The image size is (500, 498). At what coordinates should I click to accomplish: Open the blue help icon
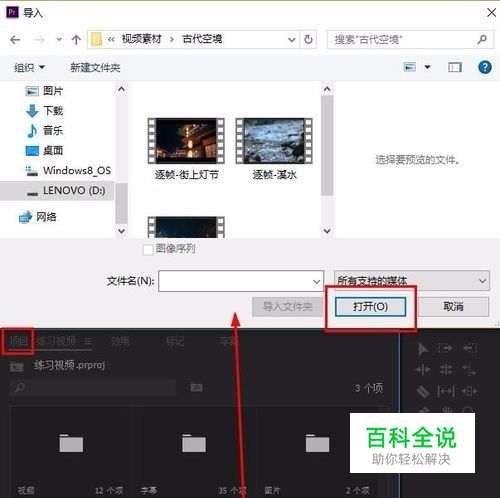[485, 67]
